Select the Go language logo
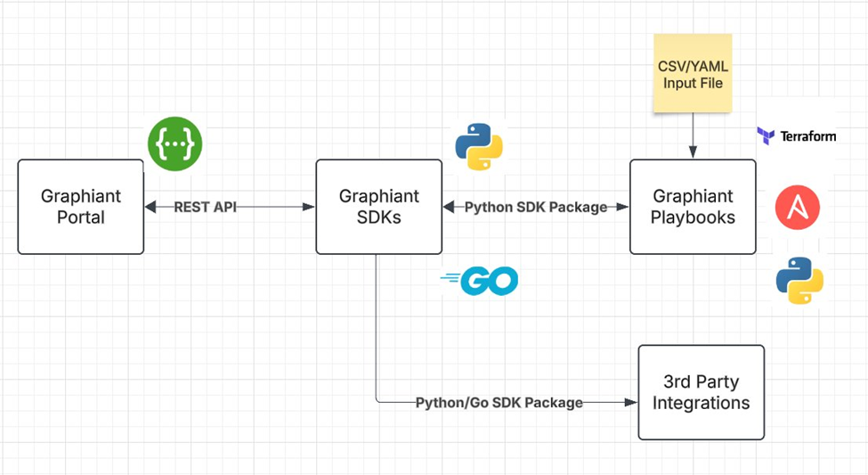The image size is (868, 475). pos(479,281)
